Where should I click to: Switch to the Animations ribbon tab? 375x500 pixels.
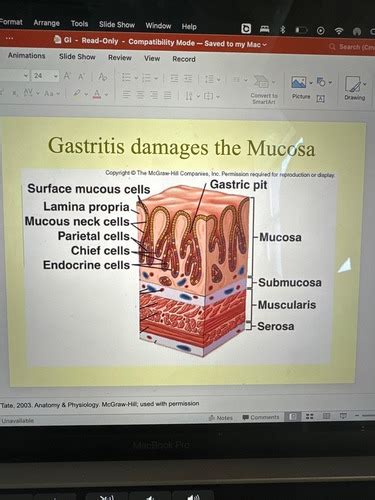pos(26,56)
